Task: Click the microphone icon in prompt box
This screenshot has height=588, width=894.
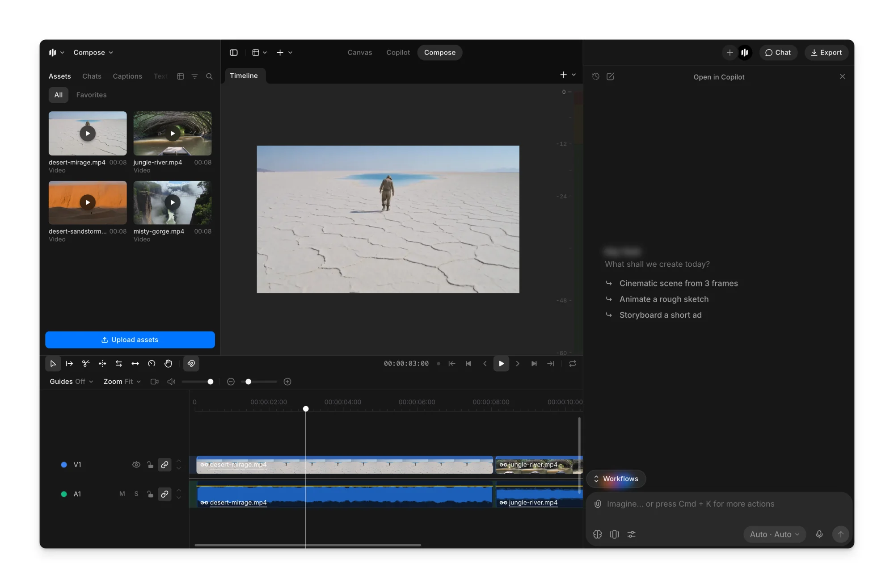Action: pyautogui.click(x=819, y=534)
